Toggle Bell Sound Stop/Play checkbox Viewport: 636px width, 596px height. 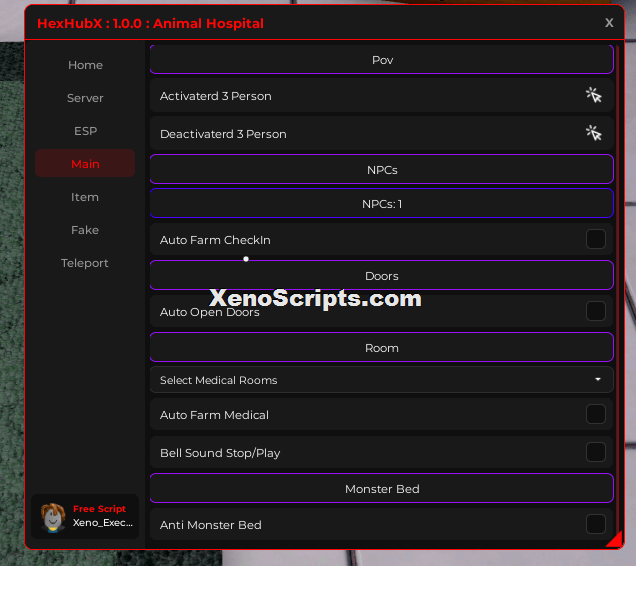point(595,452)
